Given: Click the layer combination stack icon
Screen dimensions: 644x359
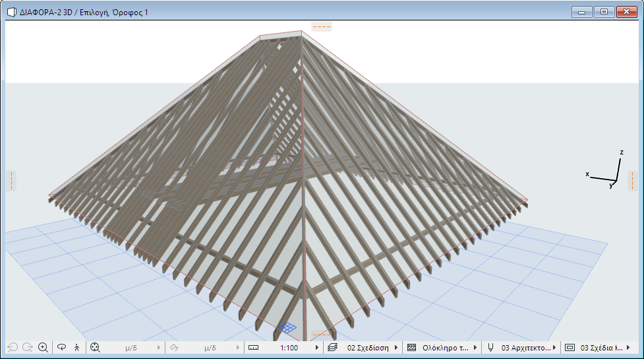Looking at the screenshot, I should (x=332, y=347).
